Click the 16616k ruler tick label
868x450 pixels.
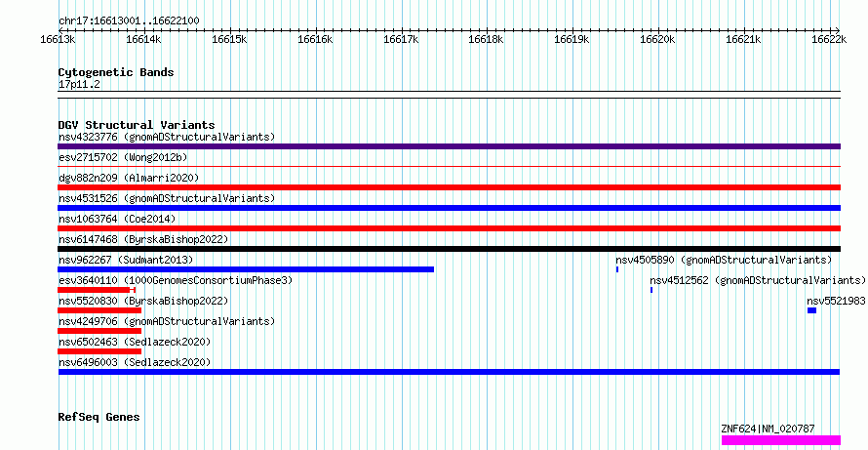[315, 39]
